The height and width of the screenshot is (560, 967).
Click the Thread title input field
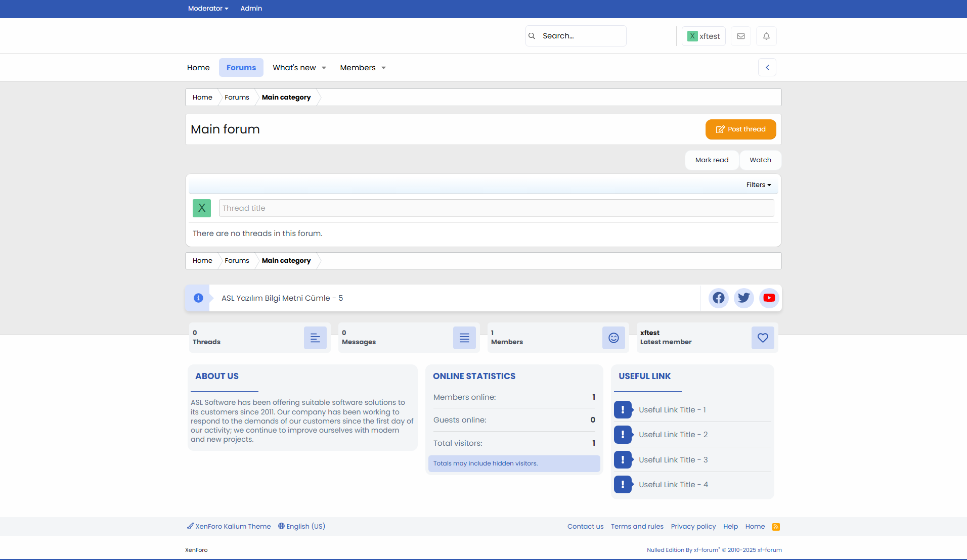coord(496,208)
